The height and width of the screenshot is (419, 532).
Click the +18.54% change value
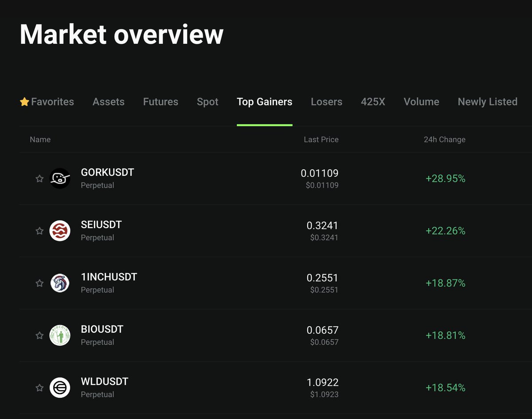pyautogui.click(x=446, y=388)
